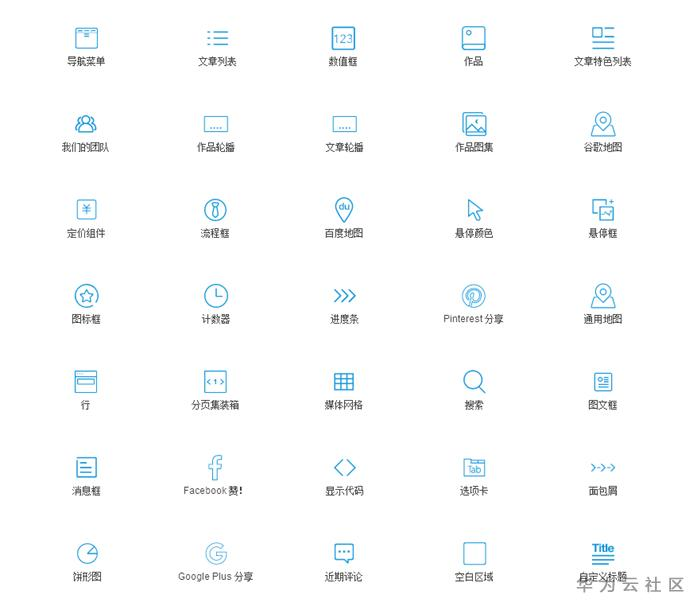Click the 媒体网格 media grid icon
Screen dimensions: 697x610
344,381
